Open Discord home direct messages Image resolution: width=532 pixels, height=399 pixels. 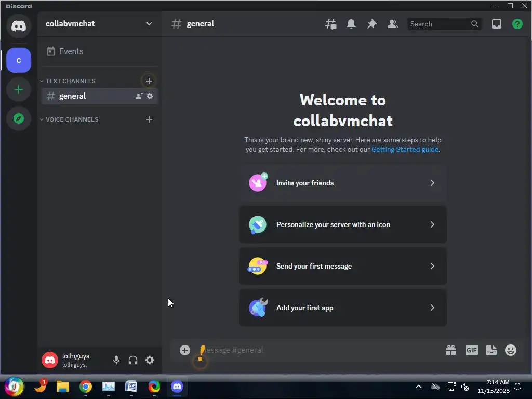tap(19, 26)
